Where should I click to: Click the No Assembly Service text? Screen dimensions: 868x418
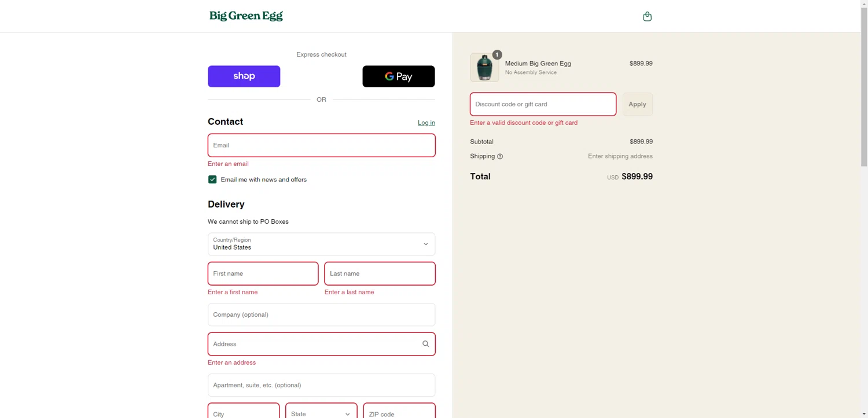click(531, 72)
